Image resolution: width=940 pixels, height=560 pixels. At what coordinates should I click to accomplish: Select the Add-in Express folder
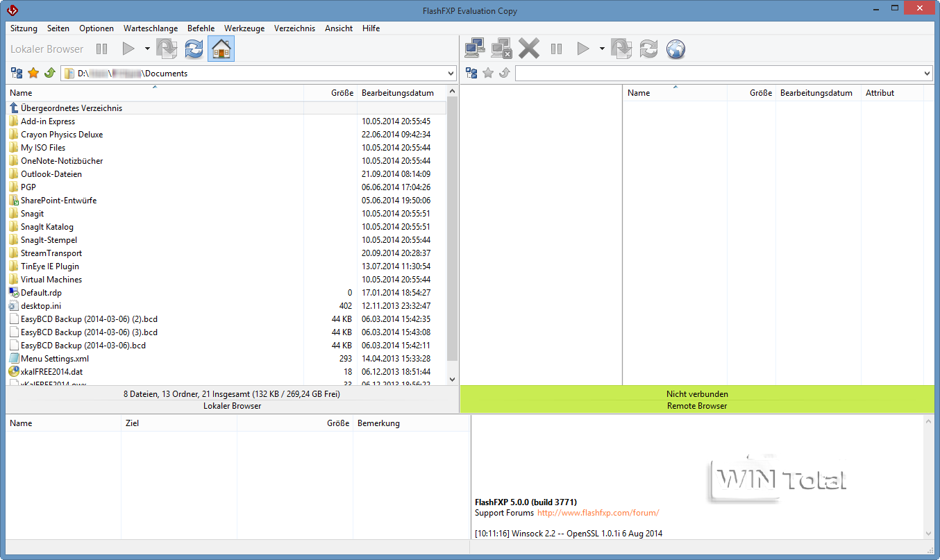coord(226,121)
